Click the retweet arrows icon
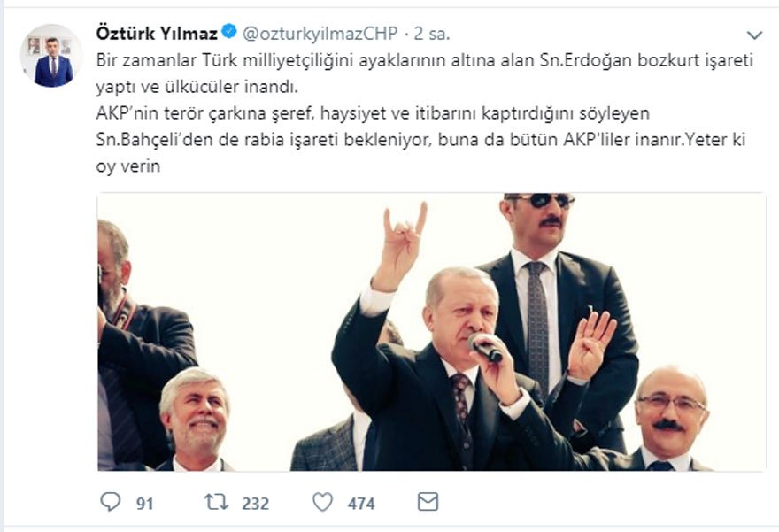This screenshot has height=532, width=779. tap(217, 502)
